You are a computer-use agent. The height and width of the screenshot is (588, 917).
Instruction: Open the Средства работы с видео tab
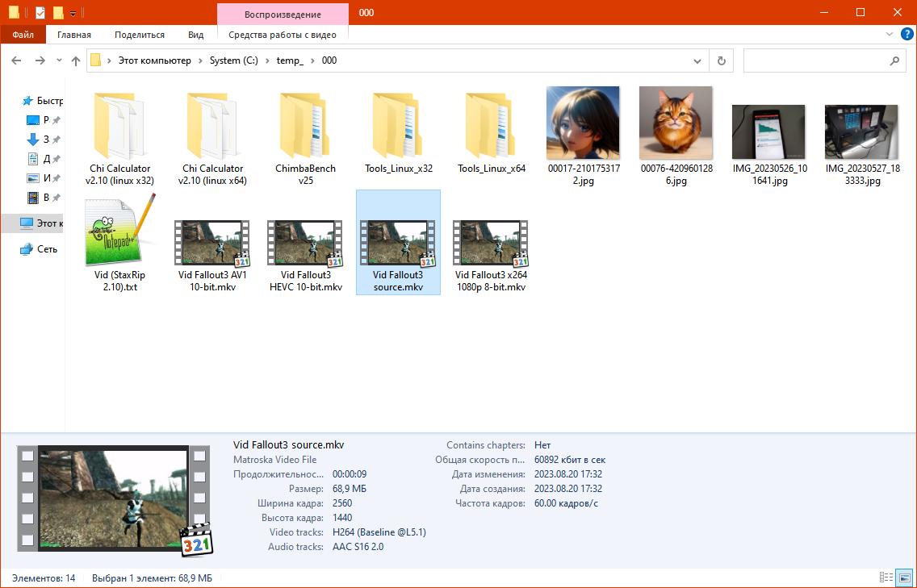[283, 35]
